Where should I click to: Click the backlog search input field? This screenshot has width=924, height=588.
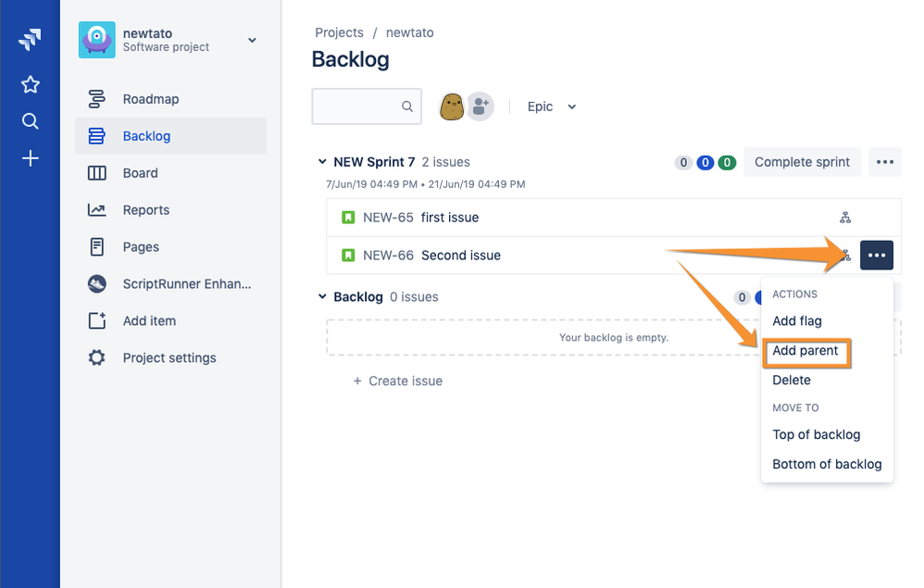click(x=367, y=106)
